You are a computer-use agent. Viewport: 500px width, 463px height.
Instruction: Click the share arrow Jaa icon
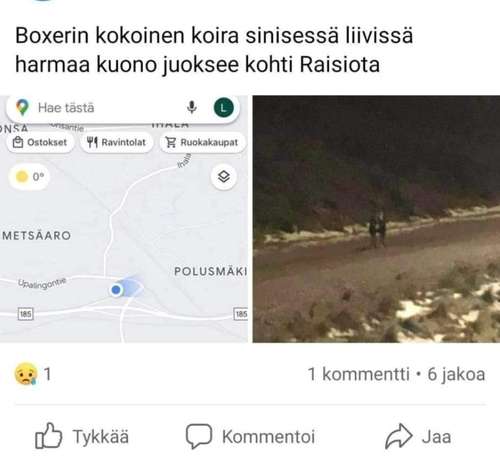[399, 436]
